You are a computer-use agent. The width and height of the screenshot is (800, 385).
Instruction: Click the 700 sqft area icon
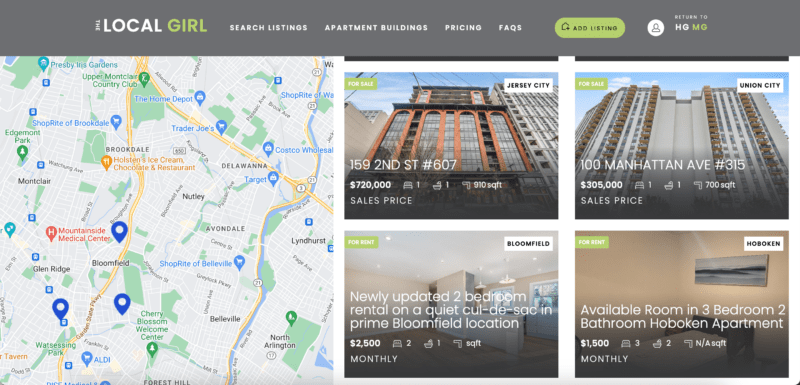[x=697, y=185]
